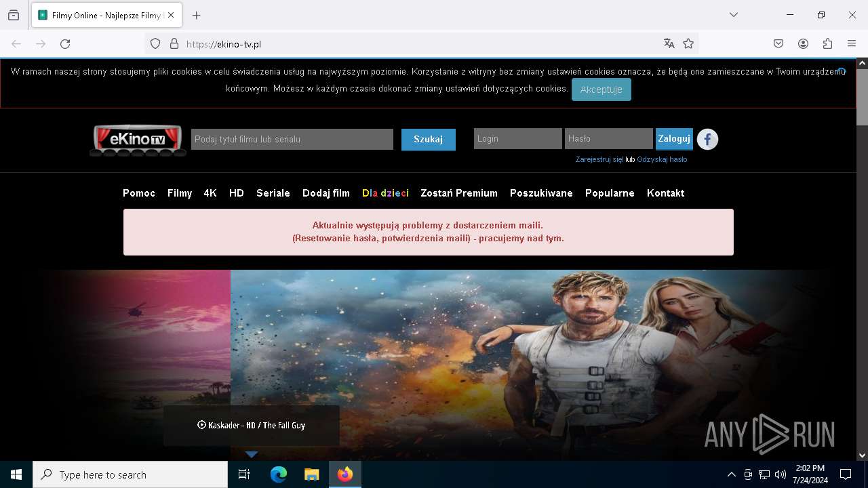868x488 pixels.
Task: Open the Odzyskaj hasło link
Action: 662,159
